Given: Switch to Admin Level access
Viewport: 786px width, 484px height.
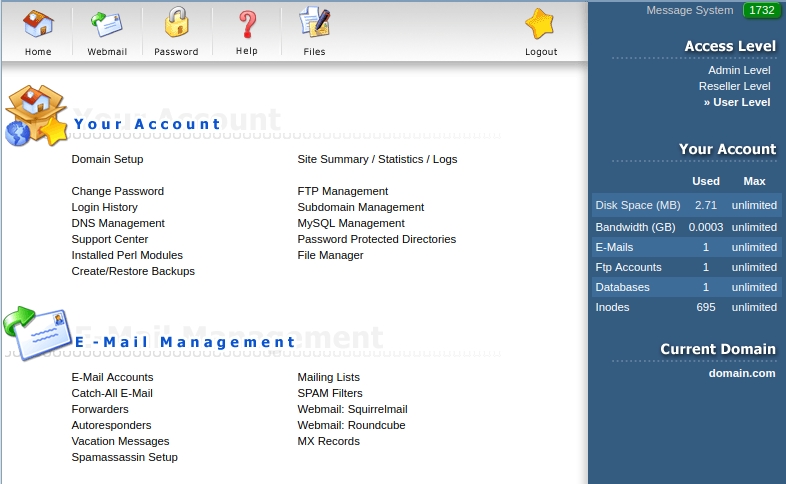Looking at the screenshot, I should click(739, 70).
